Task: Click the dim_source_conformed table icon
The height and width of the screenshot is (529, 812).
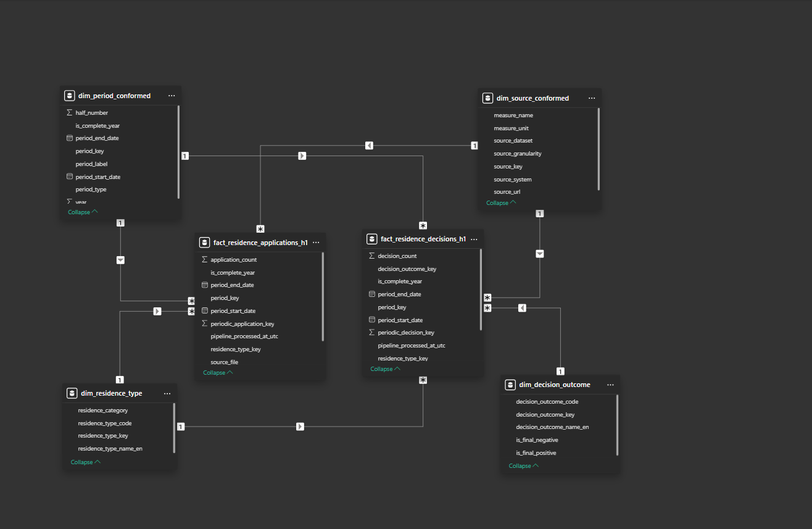Action: tap(487, 98)
